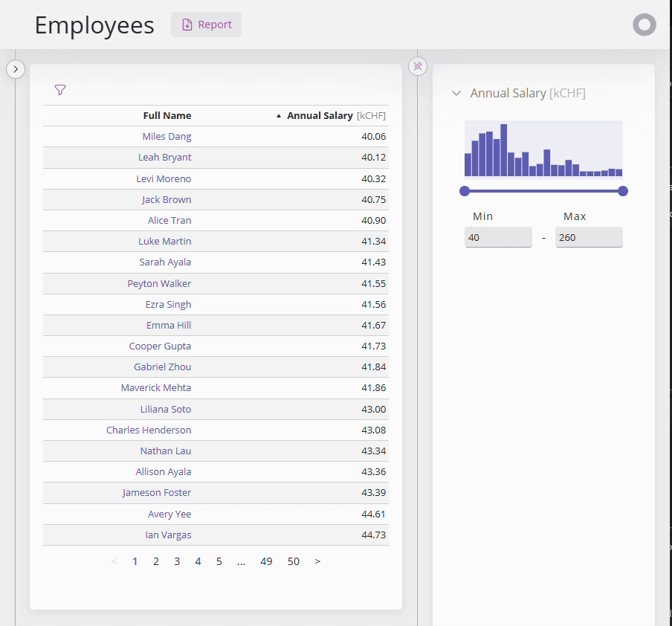Click the filter funnel icon above table
The width and height of the screenshot is (672, 626).
click(x=60, y=90)
